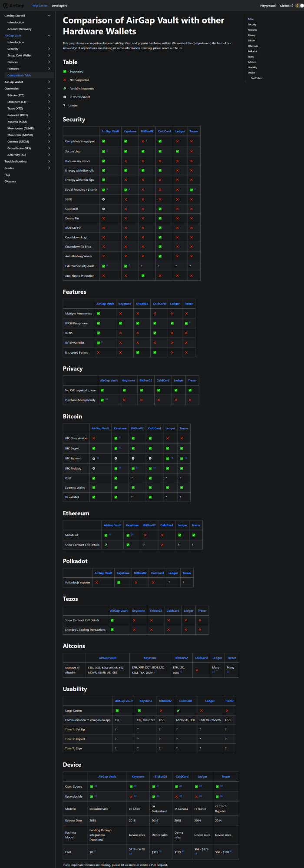Collapse the Currencies sidebar section

tap(49, 89)
